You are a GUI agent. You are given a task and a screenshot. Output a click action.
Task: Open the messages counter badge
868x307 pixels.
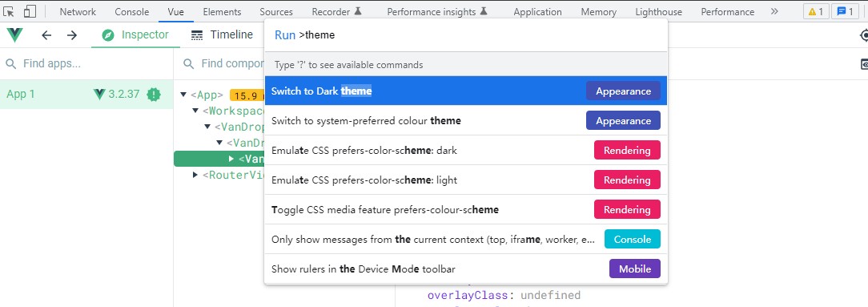click(845, 12)
